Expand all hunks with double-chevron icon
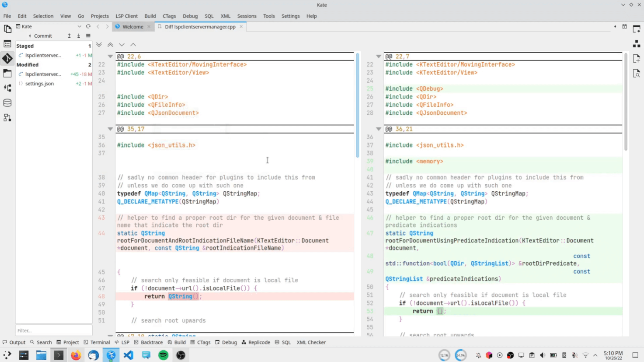This screenshot has height=362, width=644. click(x=99, y=44)
